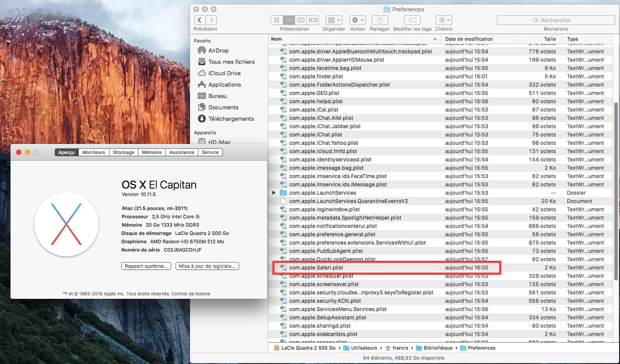Image resolution: width=620 pixels, height=364 pixels.
Task: Click the Finder list vertical scrollbar
Action: (616, 191)
